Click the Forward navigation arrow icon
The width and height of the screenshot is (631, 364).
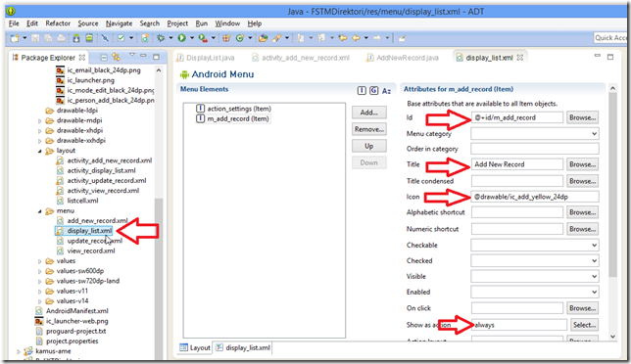[x=376, y=38]
